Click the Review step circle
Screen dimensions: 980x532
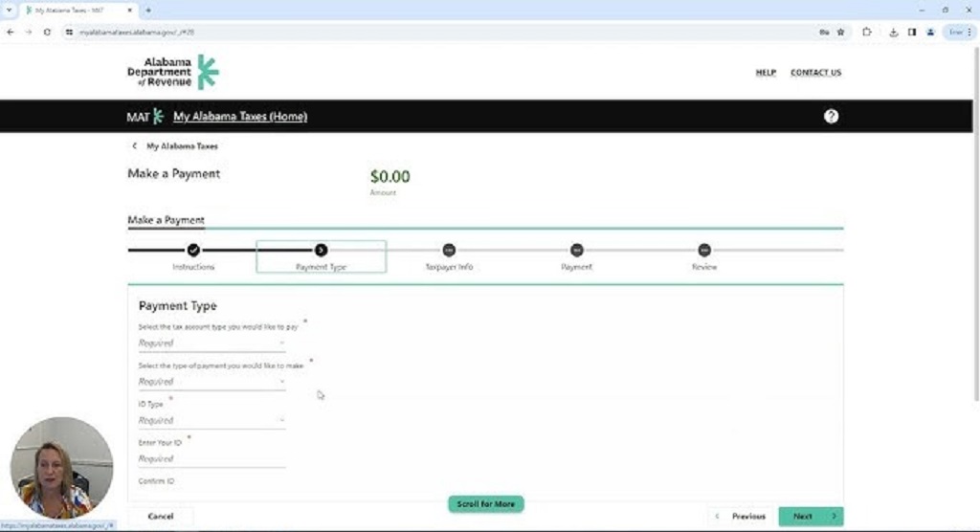click(x=704, y=250)
